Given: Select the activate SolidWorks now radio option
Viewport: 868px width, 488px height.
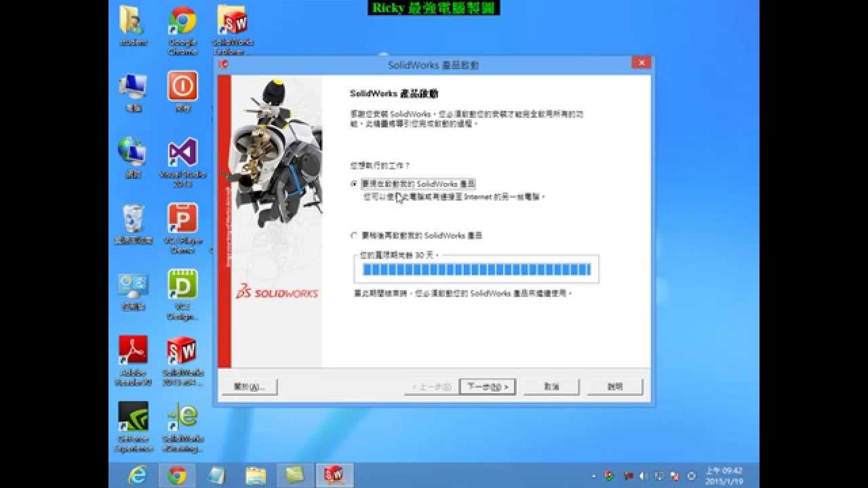Looking at the screenshot, I should point(354,184).
